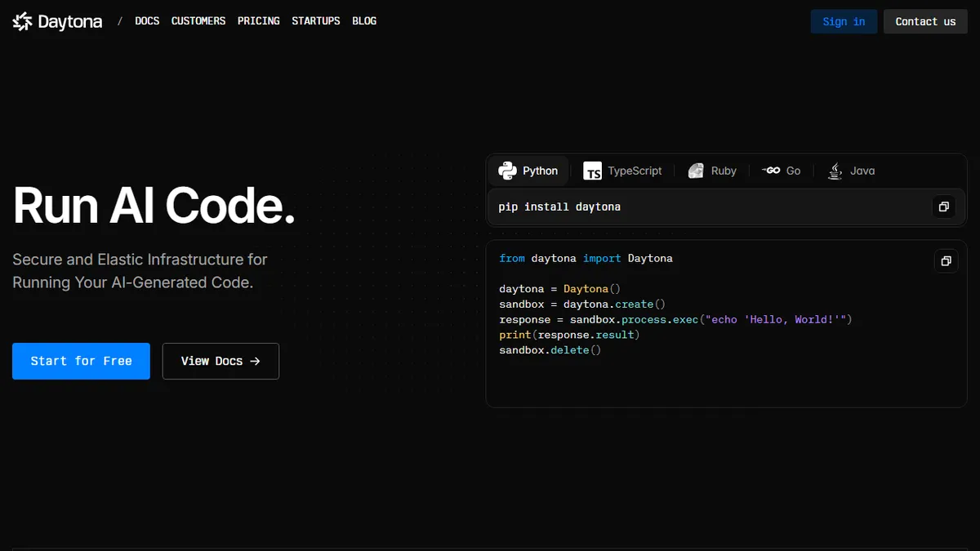Click the Sign in button

click(x=844, y=21)
